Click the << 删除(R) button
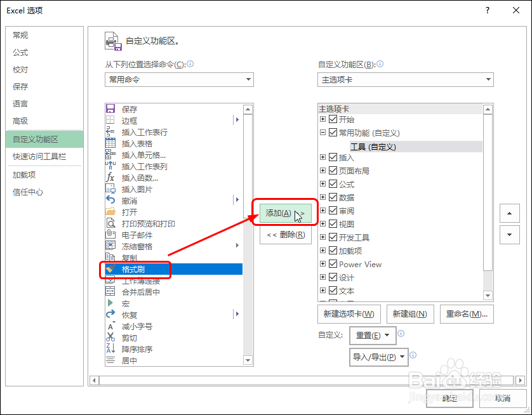This screenshot has height=415, width=532. (285, 235)
